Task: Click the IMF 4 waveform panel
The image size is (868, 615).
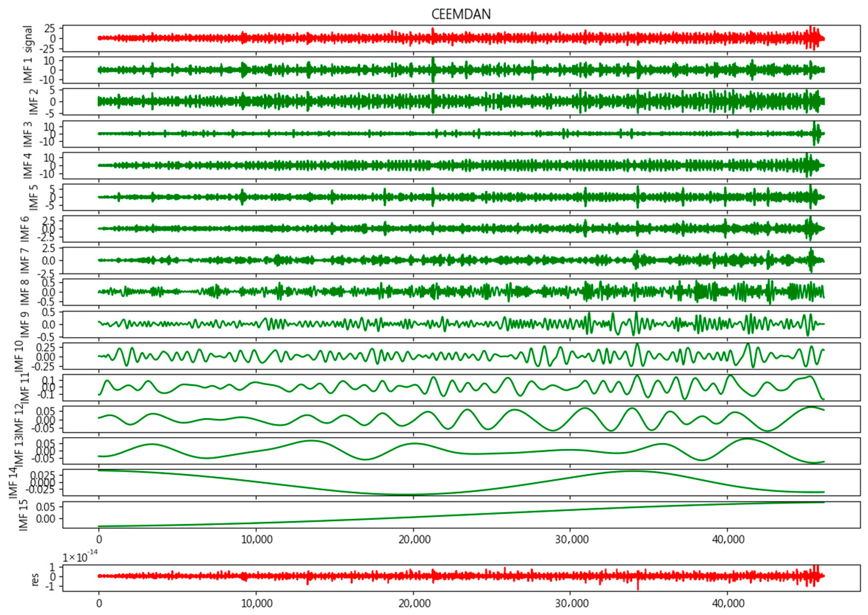Action: click(x=461, y=165)
